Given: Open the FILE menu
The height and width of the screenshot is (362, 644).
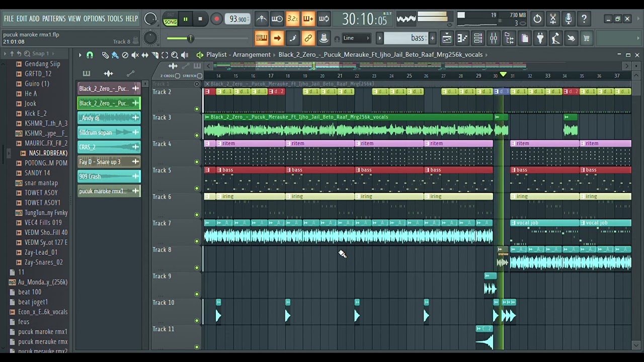Looking at the screenshot, I should tap(9, 19).
